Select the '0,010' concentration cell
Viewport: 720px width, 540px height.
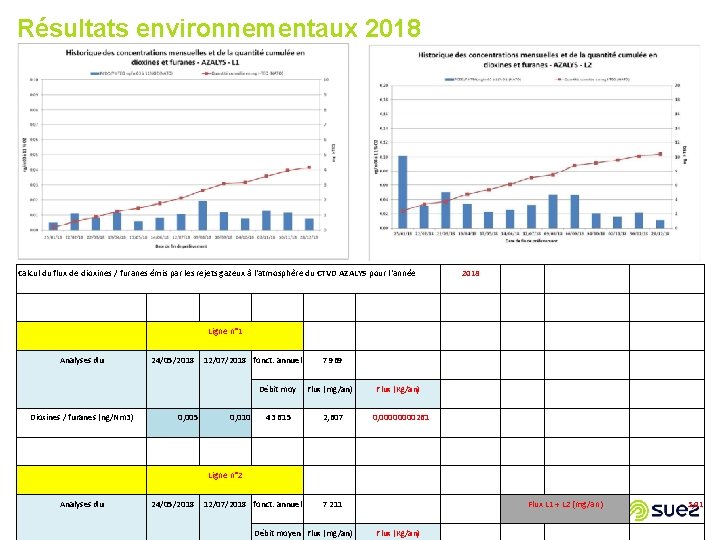point(225,422)
